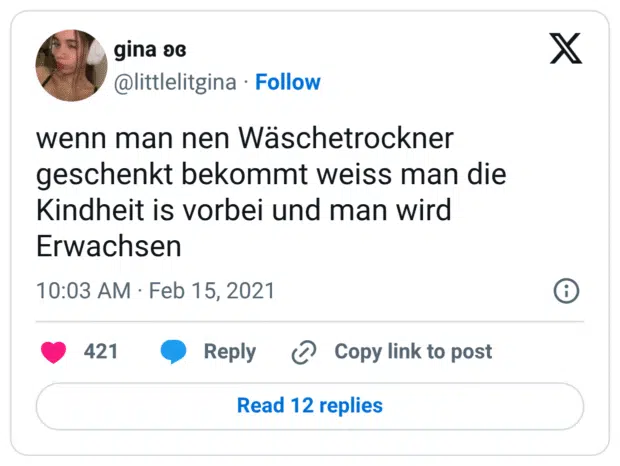Follow the littlelitgina account
This screenshot has height=466, width=620.
point(288,82)
